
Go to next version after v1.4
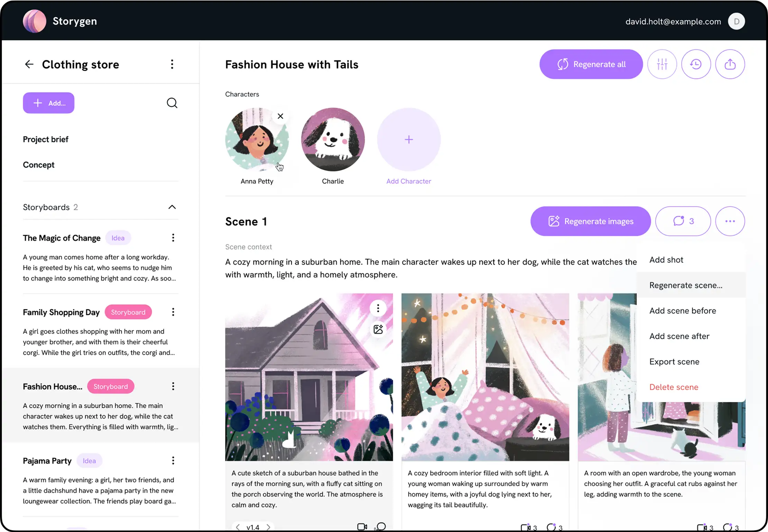click(x=268, y=527)
